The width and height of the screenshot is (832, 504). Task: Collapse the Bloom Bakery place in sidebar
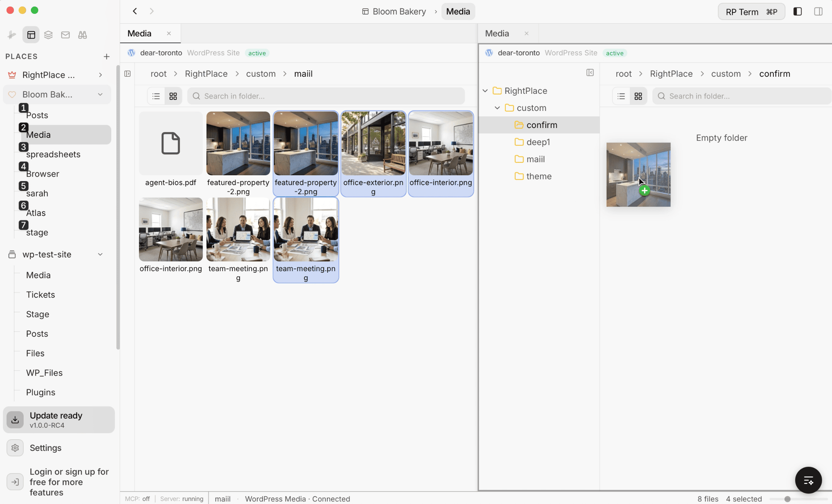coord(100,94)
